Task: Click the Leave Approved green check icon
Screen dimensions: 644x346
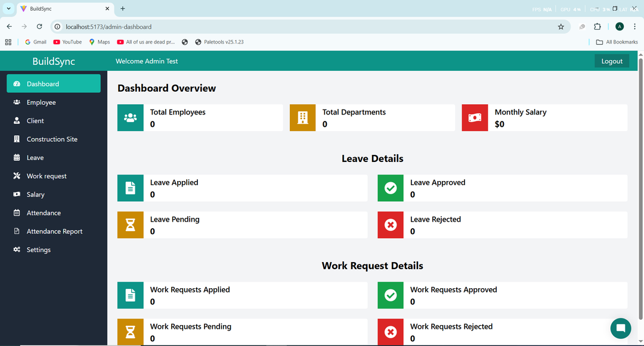Action: 391,188
